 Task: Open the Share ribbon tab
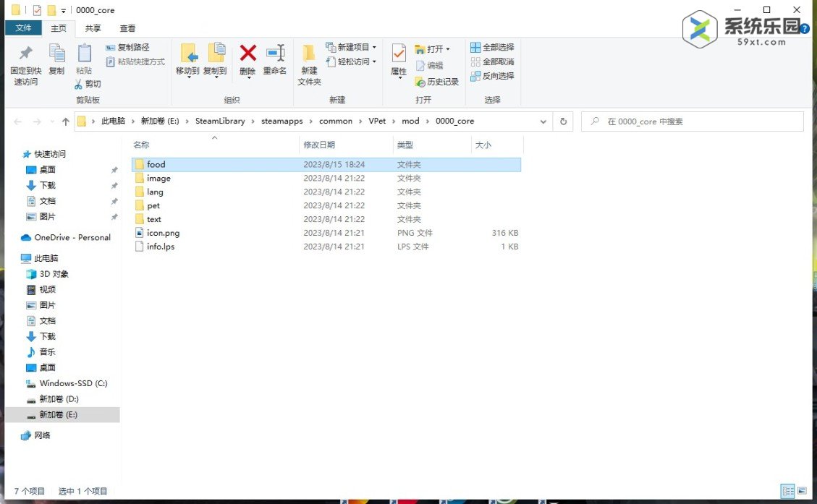[x=93, y=28]
